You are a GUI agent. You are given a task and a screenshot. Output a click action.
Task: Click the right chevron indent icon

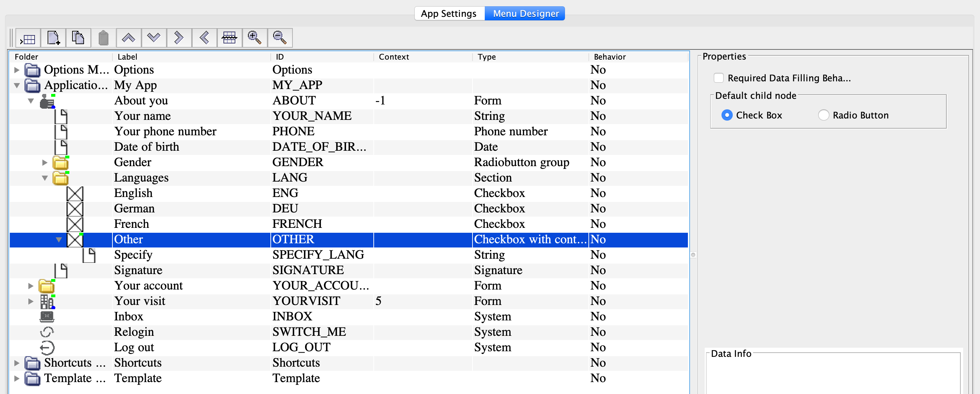coord(179,38)
